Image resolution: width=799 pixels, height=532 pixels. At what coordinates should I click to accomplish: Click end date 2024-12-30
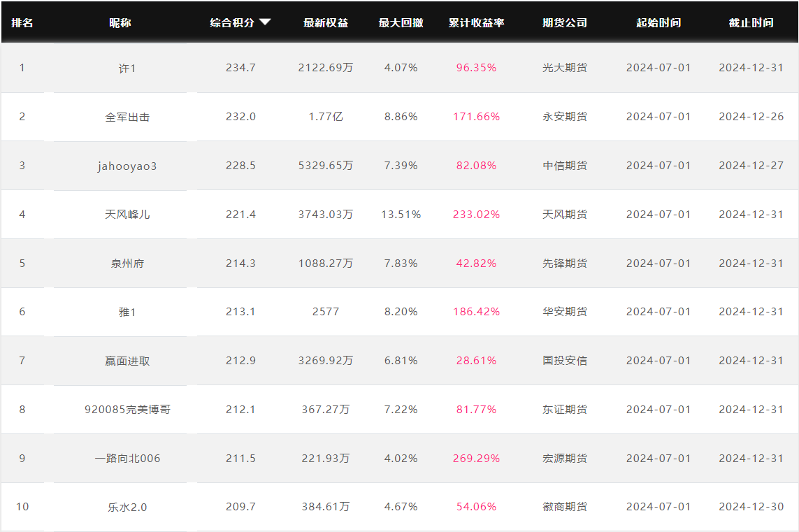pyautogui.click(x=751, y=507)
